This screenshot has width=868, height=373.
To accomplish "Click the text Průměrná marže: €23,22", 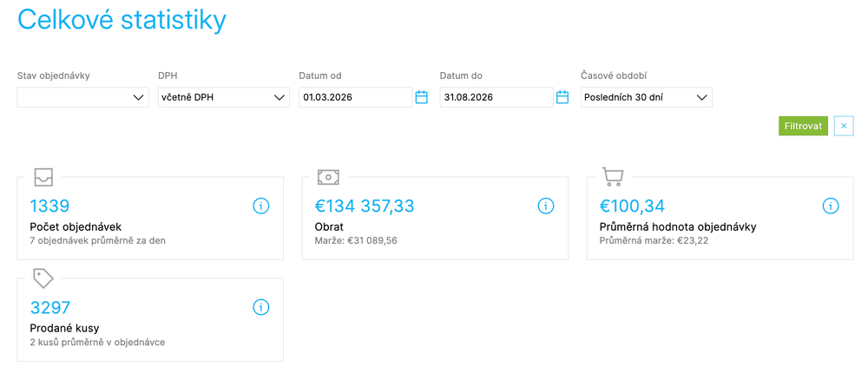I will 654,241.
